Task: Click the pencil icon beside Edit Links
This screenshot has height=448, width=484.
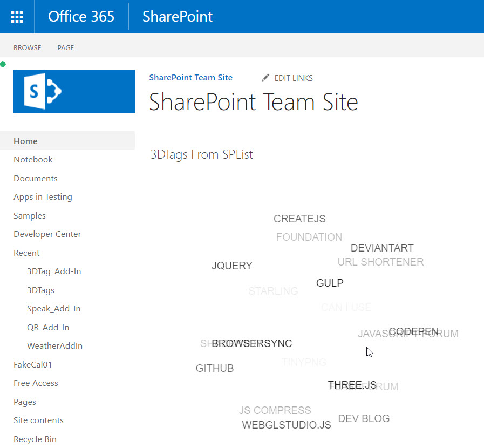Action: point(265,78)
